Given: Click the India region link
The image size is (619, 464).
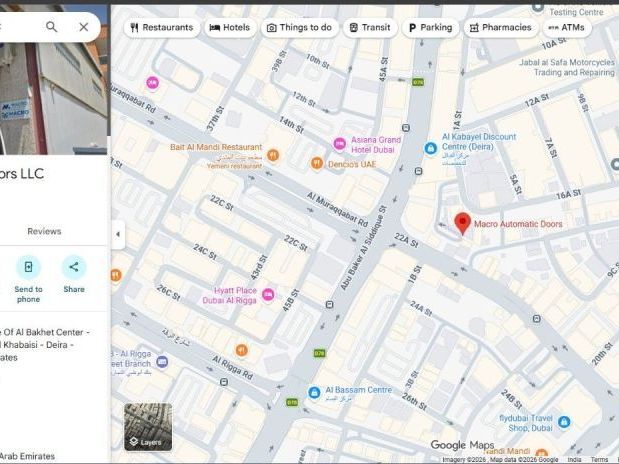Looking at the screenshot, I should [x=574, y=460].
